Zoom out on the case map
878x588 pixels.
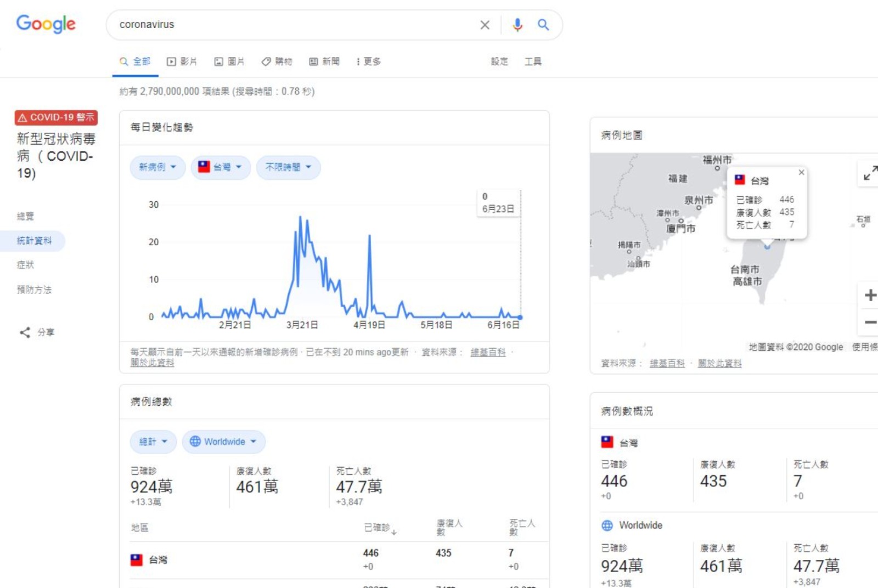coord(870,322)
